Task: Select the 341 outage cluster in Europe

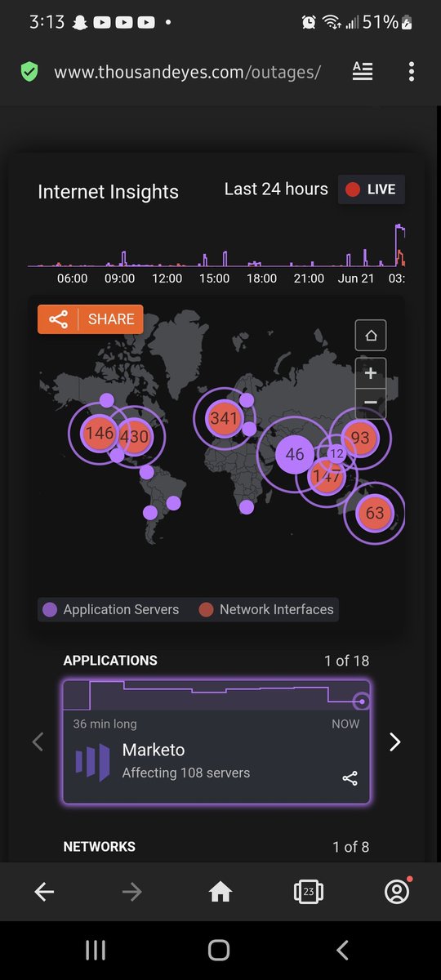Action: coord(224,418)
